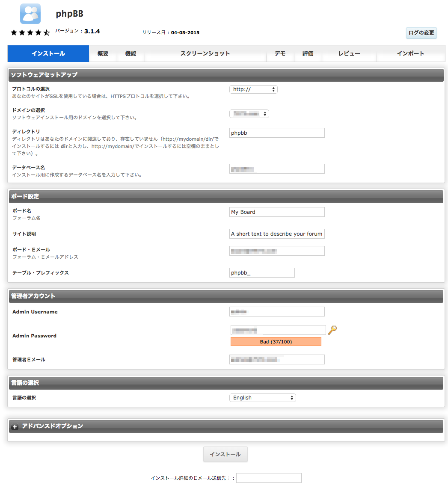Open the インポート tab

(410, 54)
